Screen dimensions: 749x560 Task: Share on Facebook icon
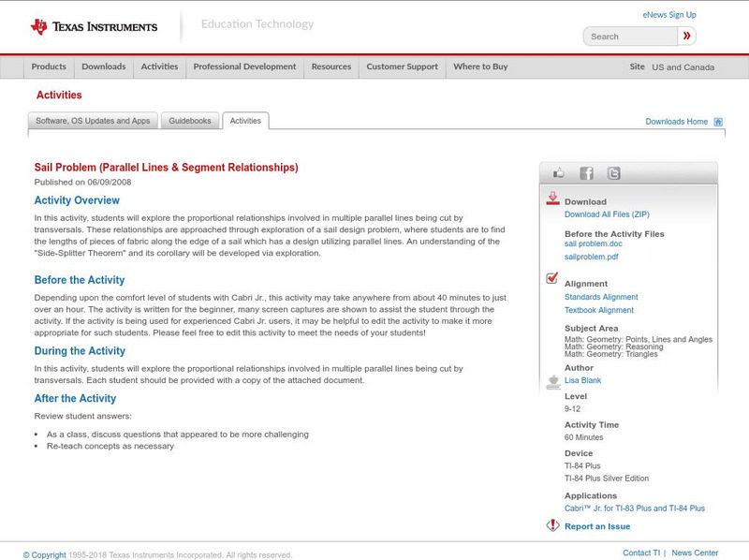pos(586,173)
